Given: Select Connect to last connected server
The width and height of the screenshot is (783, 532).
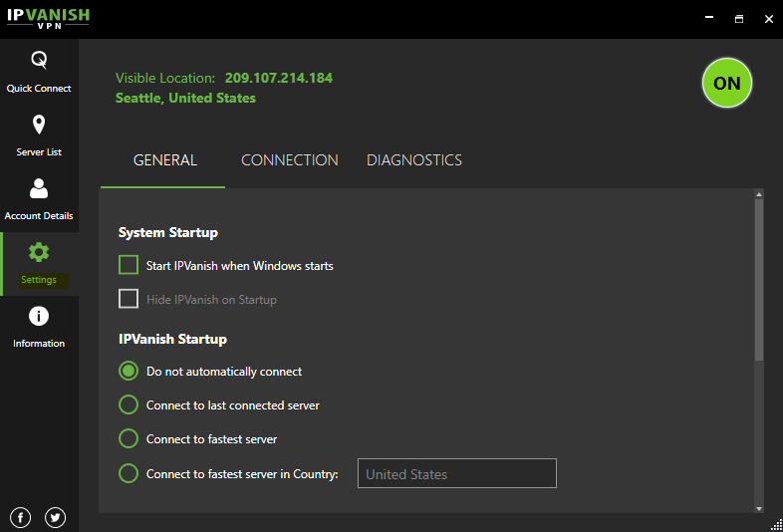Looking at the screenshot, I should [x=129, y=404].
